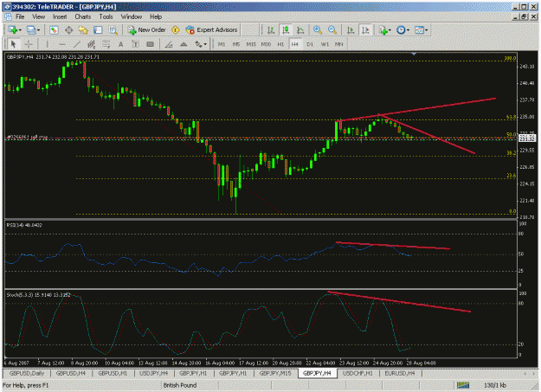
Task: Switch timeframe to D1
Action: click(x=310, y=44)
